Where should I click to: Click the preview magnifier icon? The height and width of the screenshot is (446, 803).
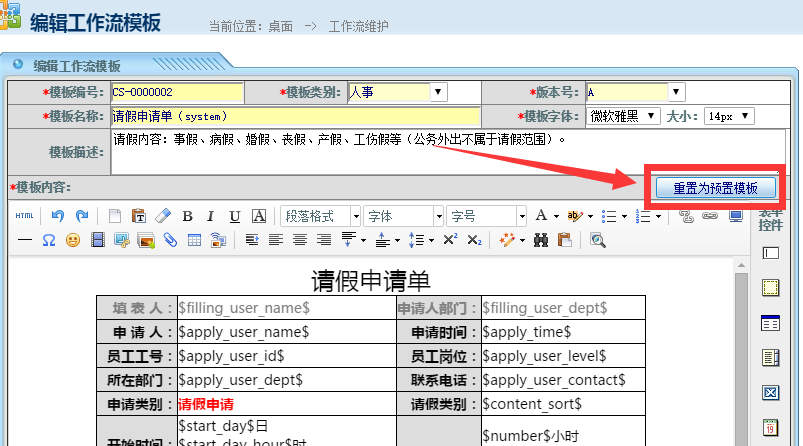point(598,240)
